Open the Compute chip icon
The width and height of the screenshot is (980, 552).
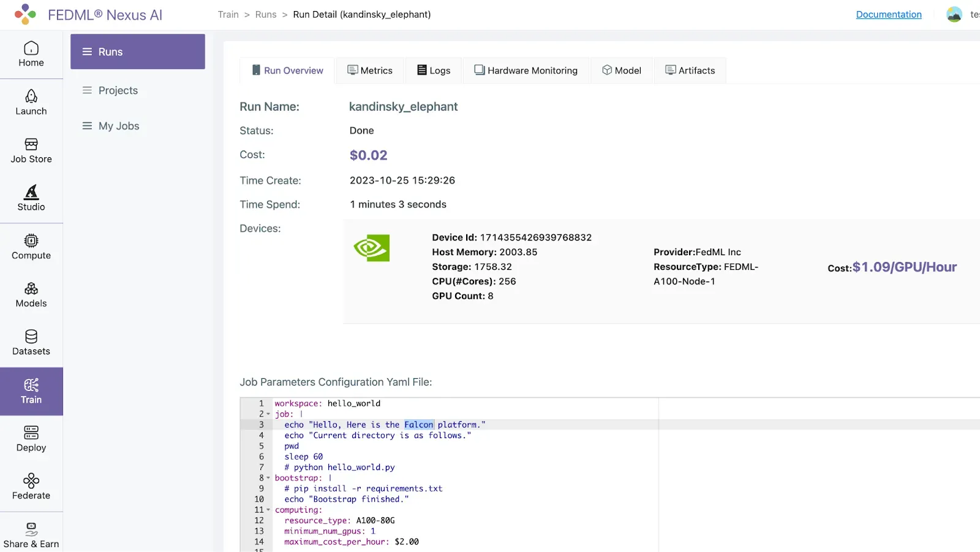point(31,241)
